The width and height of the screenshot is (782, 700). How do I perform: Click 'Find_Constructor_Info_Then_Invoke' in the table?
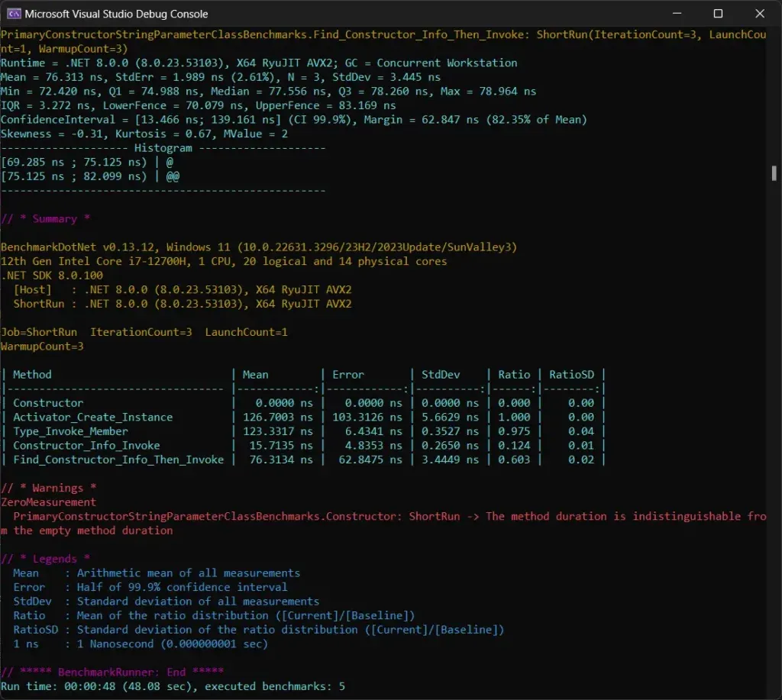(118, 460)
